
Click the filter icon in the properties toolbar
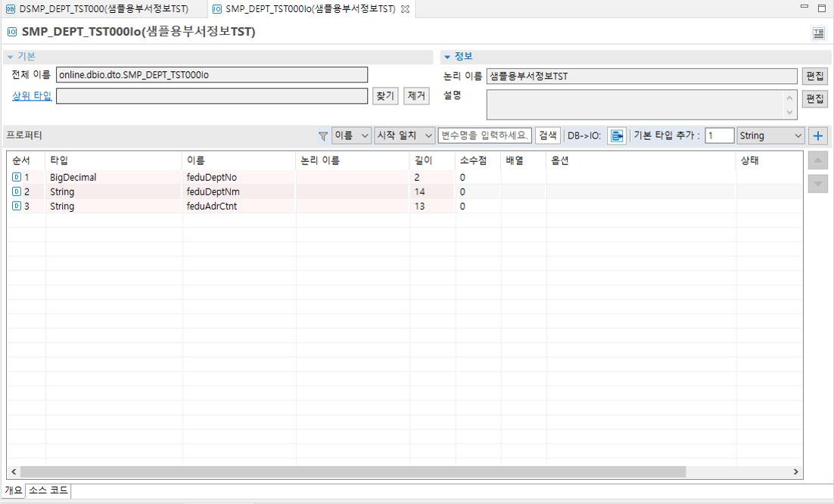[324, 135]
